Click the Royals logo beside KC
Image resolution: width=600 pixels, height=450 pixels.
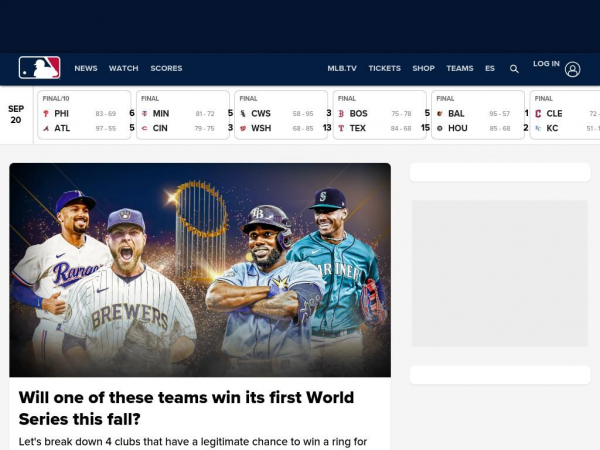tap(538, 128)
